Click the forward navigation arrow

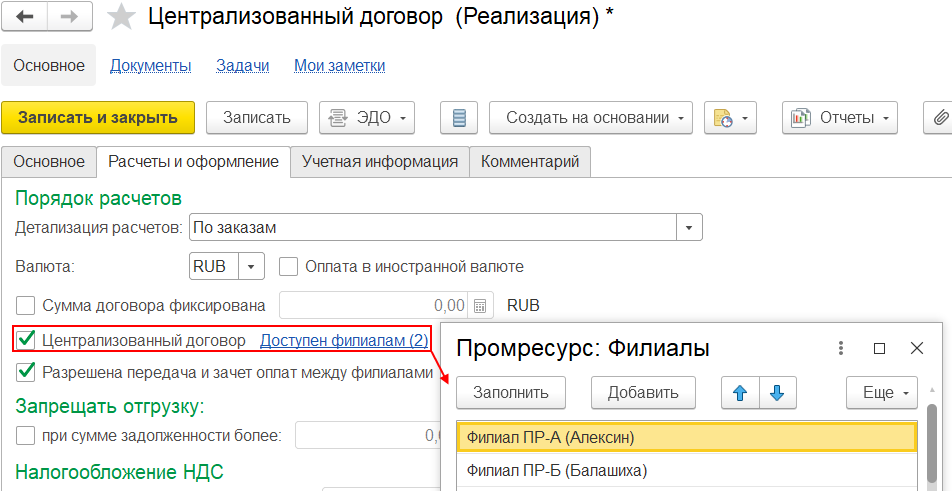click(x=70, y=17)
